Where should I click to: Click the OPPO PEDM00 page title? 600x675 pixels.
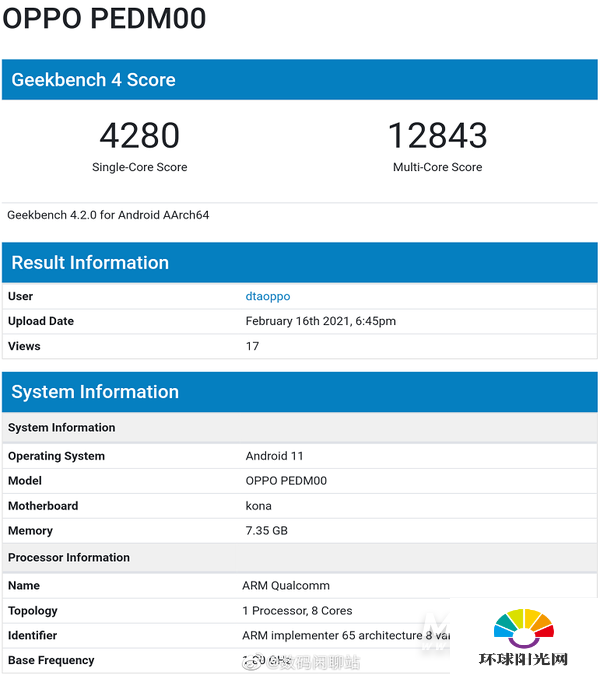point(104,18)
